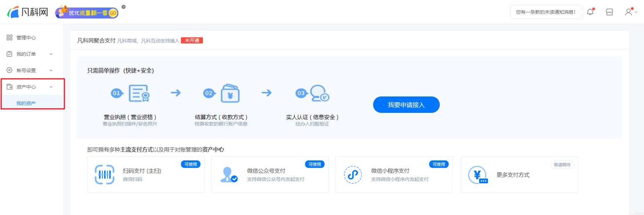Screen dimensions: 644x215
Task: Click the 实人认证 chat-check icon
Action: point(320,93)
